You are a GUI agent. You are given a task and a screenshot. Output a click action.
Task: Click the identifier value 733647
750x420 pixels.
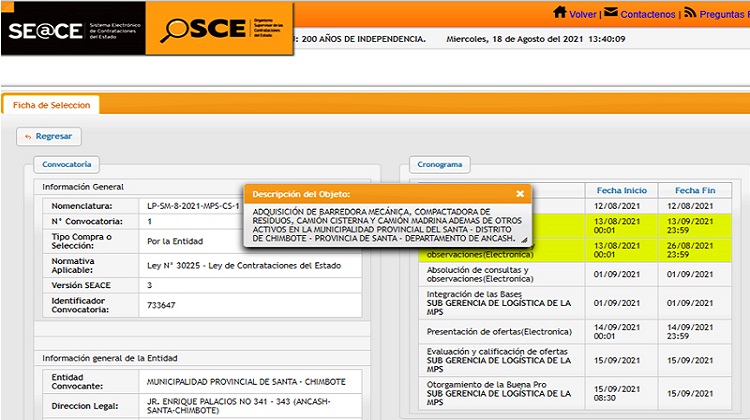pos(161,305)
